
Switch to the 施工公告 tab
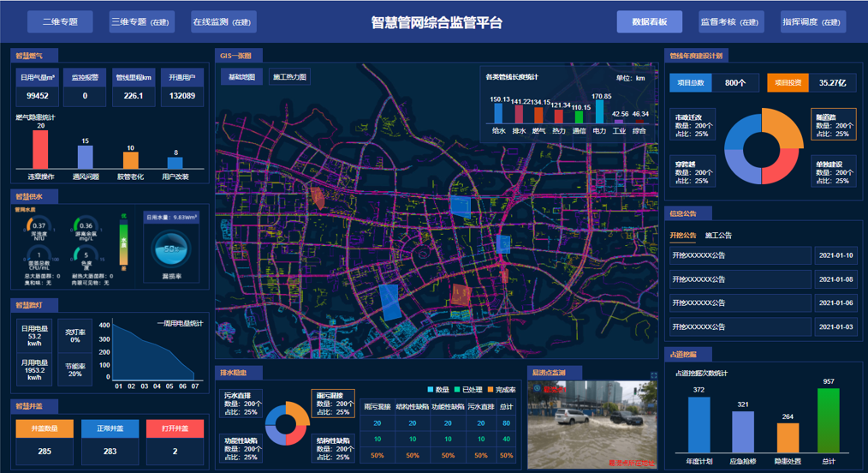tap(718, 235)
